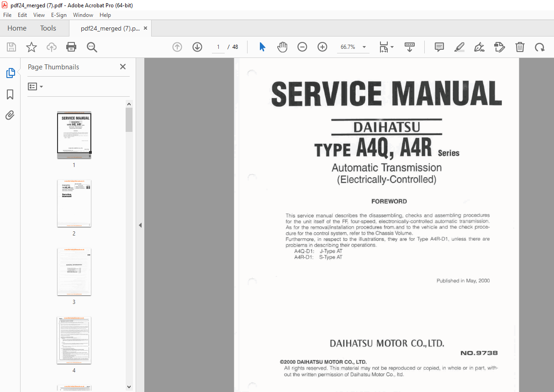Zoom in with the plus icon
Viewport: 554px width, 392px height.
(x=322, y=47)
